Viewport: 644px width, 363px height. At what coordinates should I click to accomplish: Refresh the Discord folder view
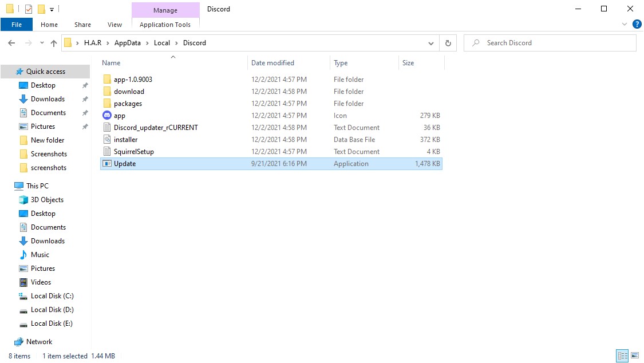click(448, 43)
